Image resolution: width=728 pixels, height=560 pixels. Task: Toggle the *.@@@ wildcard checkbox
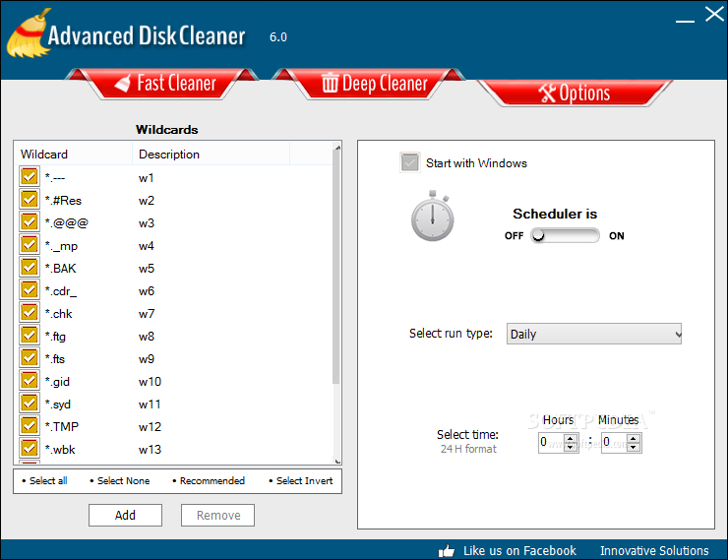point(30,222)
